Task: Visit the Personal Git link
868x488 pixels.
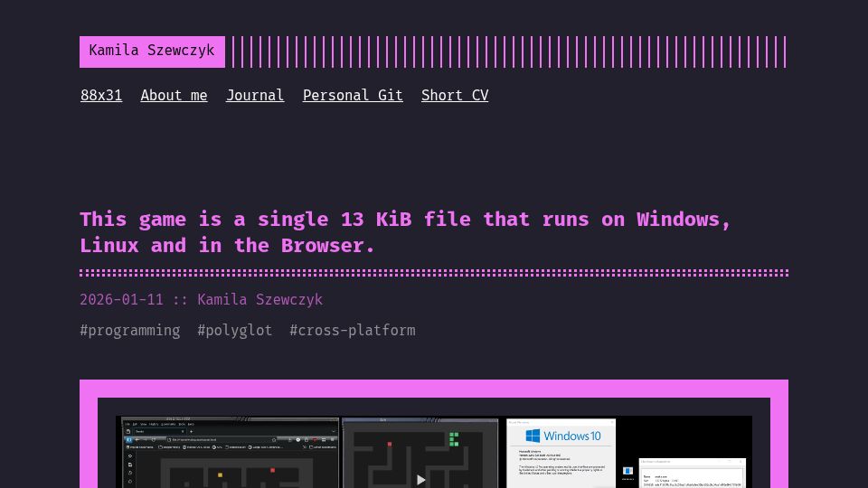Action: click(x=353, y=95)
